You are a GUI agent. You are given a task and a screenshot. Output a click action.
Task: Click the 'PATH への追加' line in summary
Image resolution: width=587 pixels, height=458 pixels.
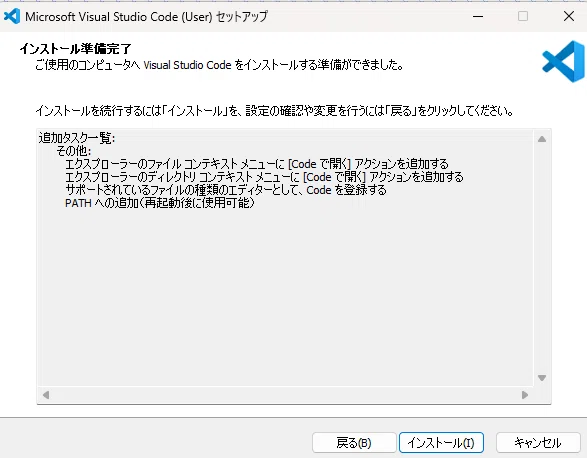[x=160, y=203]
